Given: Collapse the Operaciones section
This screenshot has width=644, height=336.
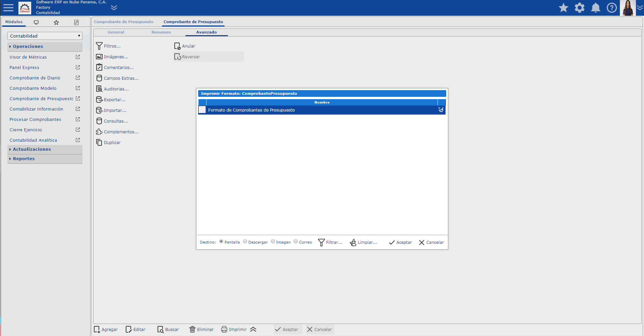Looking at the screenshot, I should 45,47.
